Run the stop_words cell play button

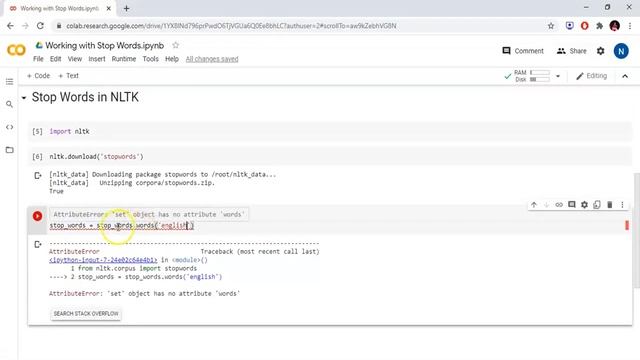pyautogui.click(x=37, y=216)
